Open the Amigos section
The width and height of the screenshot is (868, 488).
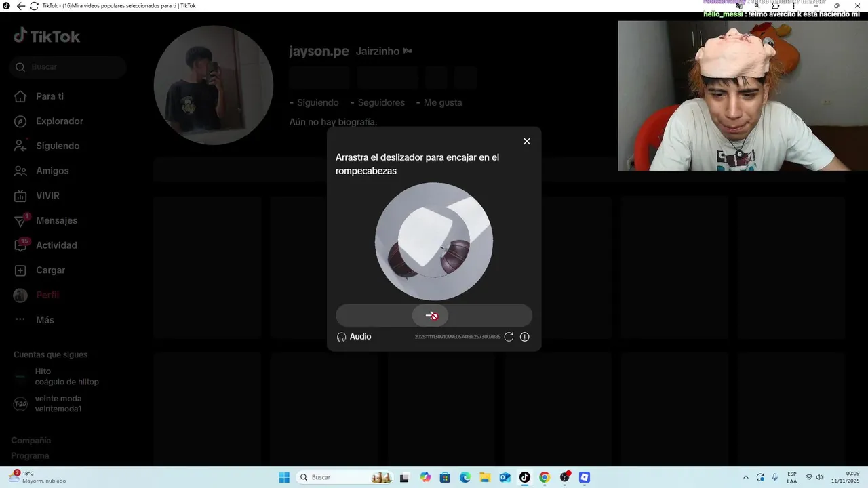(x=41, y=171)
